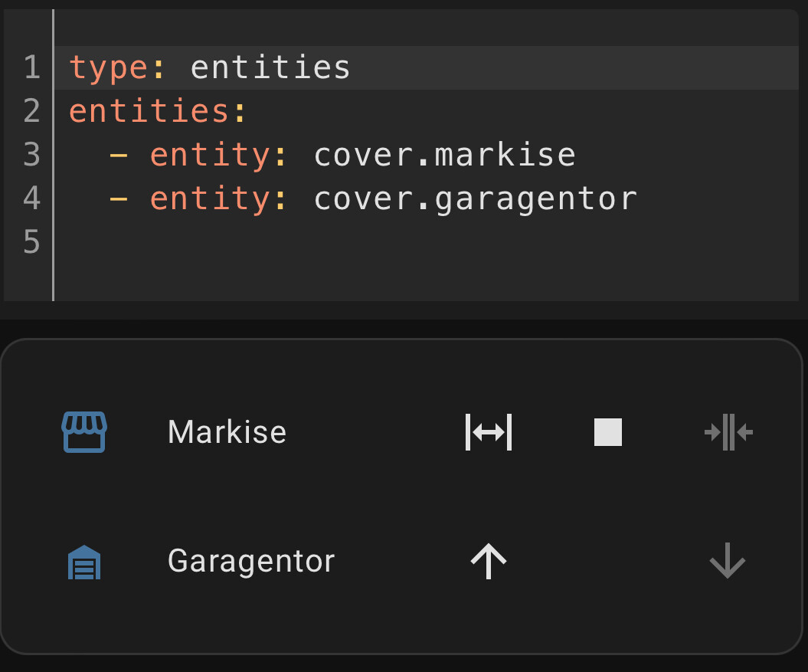
Task: Click the 'entity' key on line 4
Action: [x=210, y=199]
